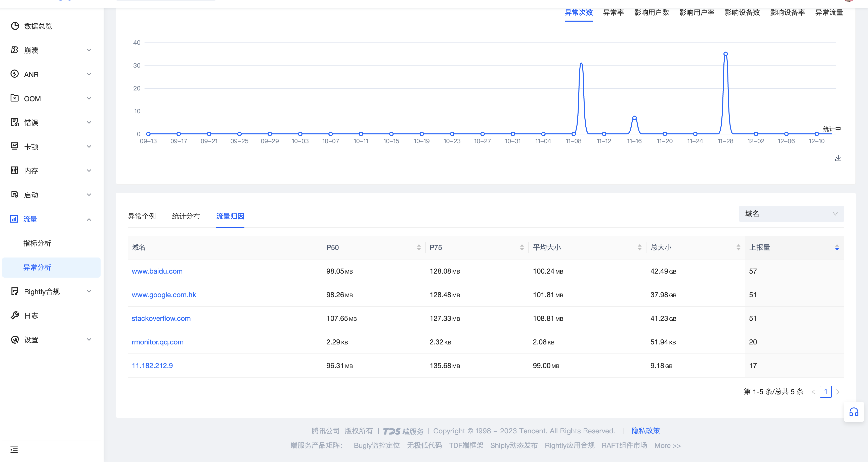The width and height of the screenshot is (868, 462).
Task: Click the sidebar collapse menu icon
Action: (14, 449)
